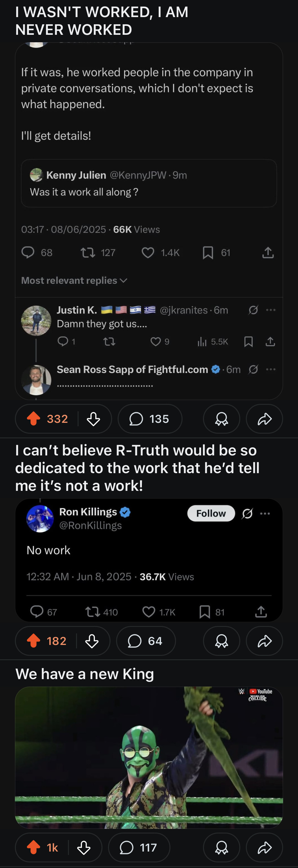
Task: Open the 135 comments thread
Action: (150, 419)
